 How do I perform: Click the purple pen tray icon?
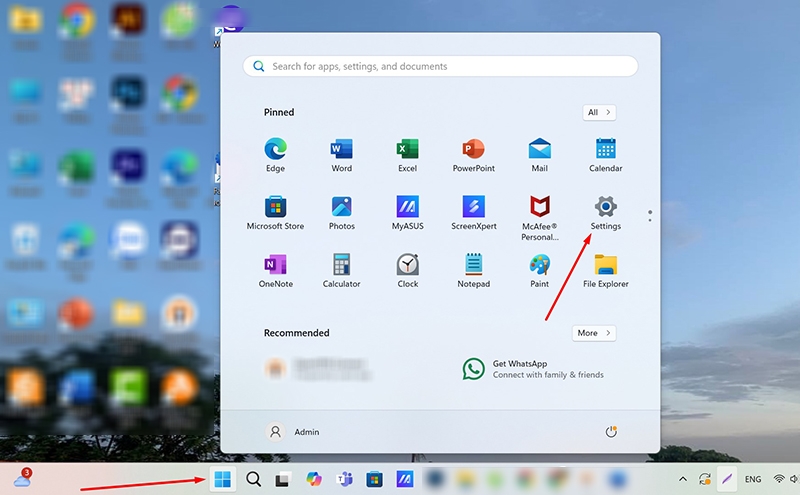[x=727, y=479]
